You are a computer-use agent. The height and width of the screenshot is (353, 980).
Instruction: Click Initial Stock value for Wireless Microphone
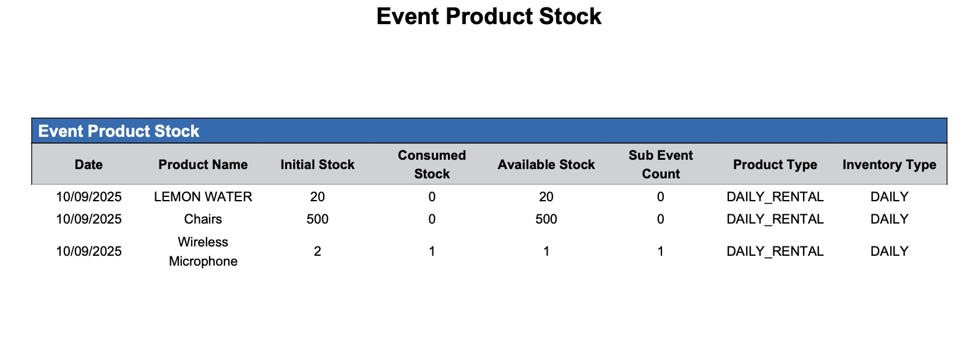317,251
